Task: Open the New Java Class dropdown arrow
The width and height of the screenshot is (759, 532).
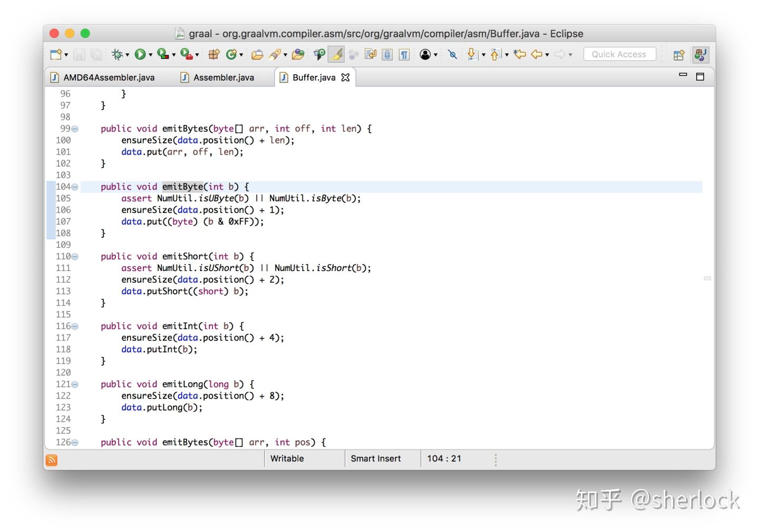Action: click(241, 55)
